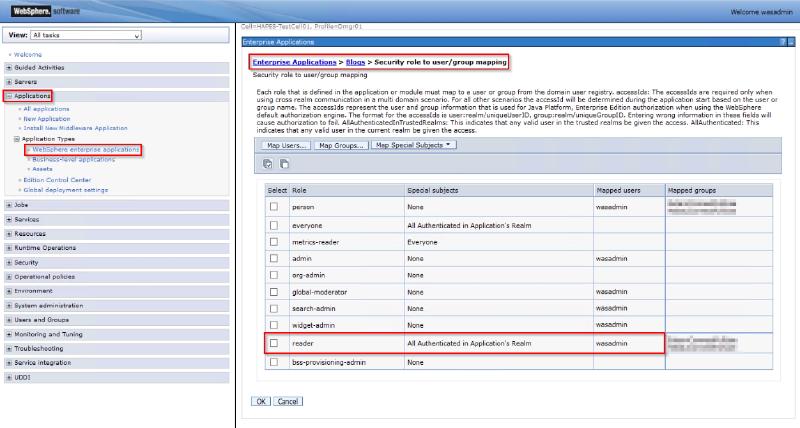Viewport: 800px width, 428px height.
Task: Open Install New Middleware Application link
Action: click(76, 128)
